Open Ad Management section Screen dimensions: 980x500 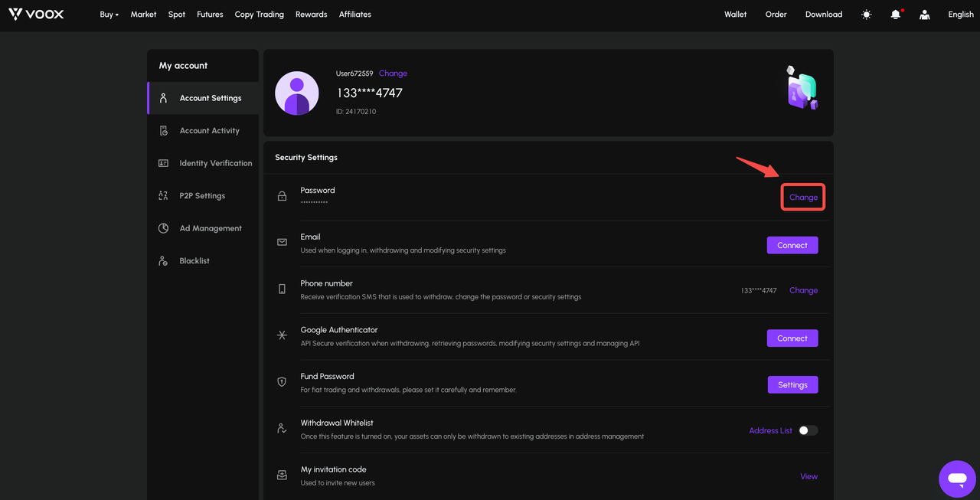click(203, 228)
